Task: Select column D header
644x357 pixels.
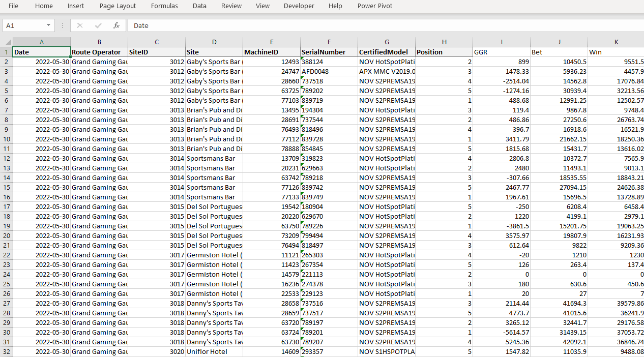Action: [214, 42]
